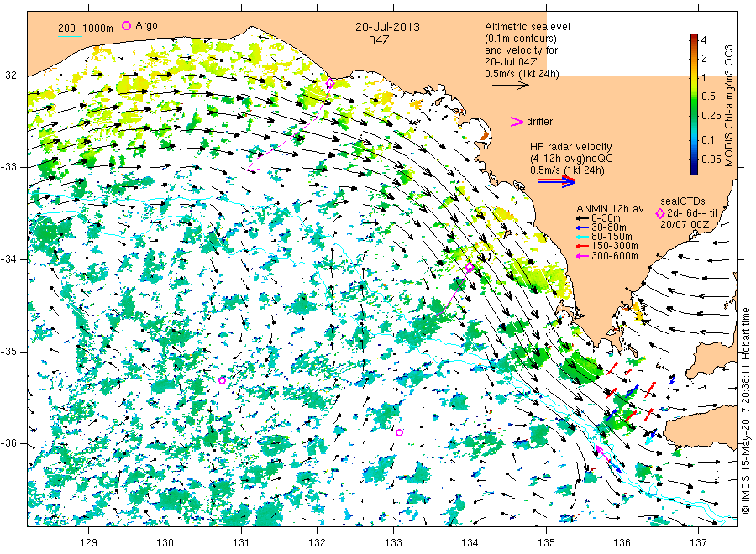Image resolution: width=756 pixels, height=554 pixels.
Task: Select the black 0-30m ANMN legend arrow
Action: [582, 219]
